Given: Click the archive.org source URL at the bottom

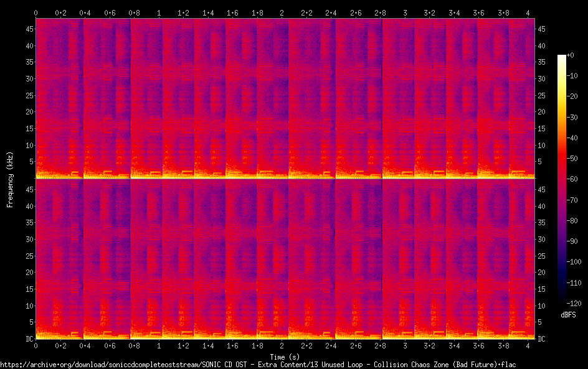Looking at the screenshot, I should pos(258,364).
